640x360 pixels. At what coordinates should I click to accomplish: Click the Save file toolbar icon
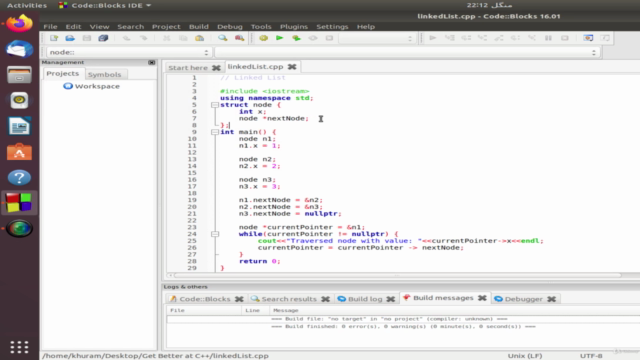point(87,38)
